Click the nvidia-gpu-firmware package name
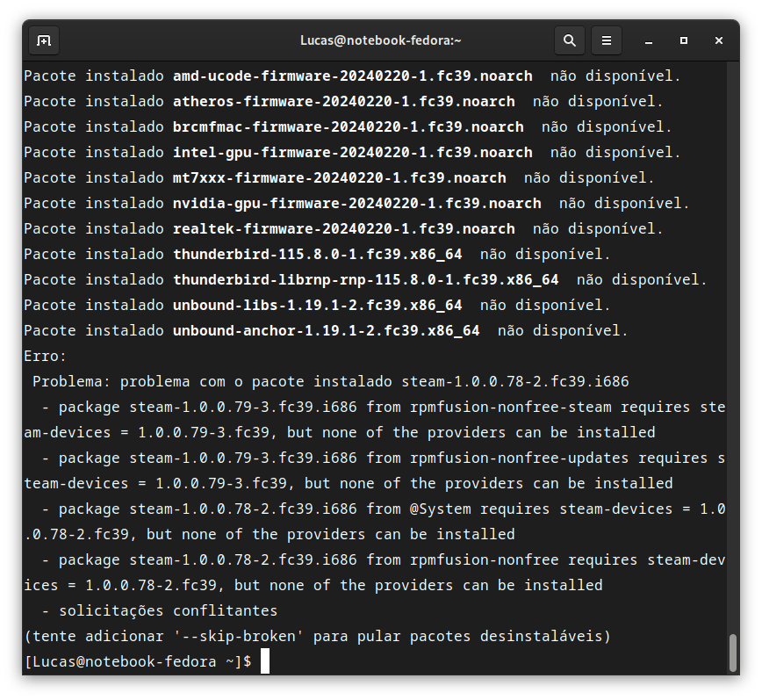This screenshot has height=700, width=762. click(357, 203)
